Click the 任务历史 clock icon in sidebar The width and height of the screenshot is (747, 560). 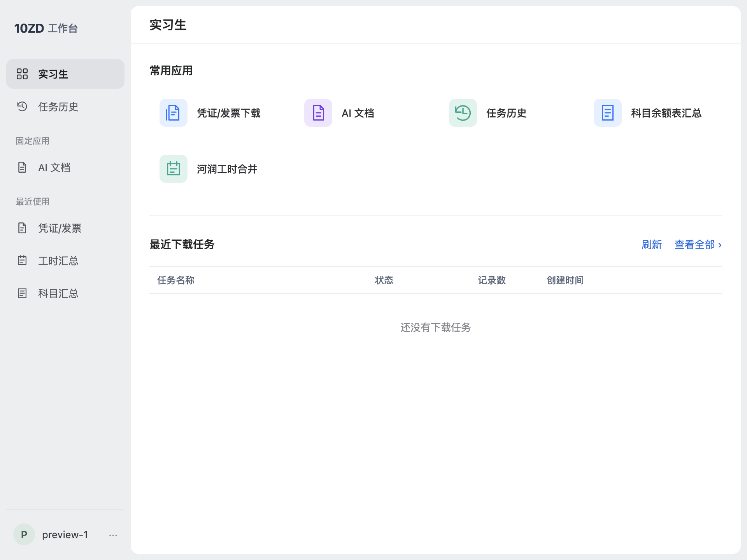(x=22, y=107)
